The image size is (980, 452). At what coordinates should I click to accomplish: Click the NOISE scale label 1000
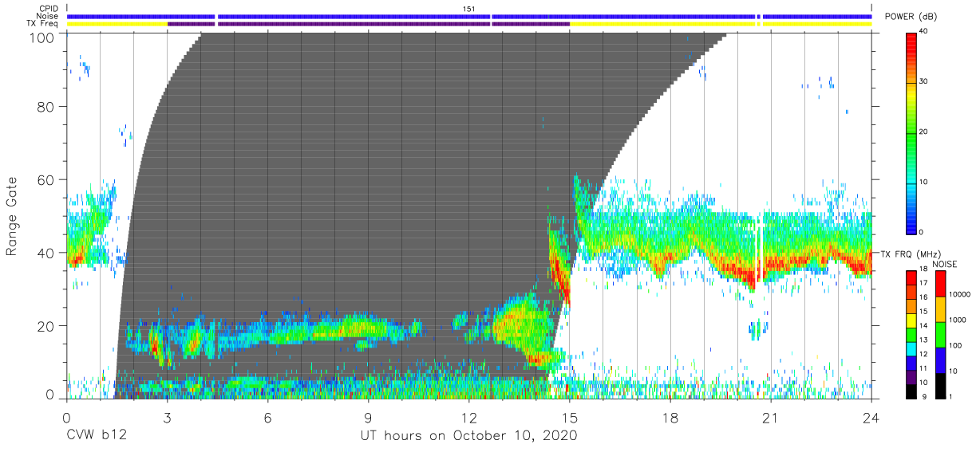click(959, 320)
